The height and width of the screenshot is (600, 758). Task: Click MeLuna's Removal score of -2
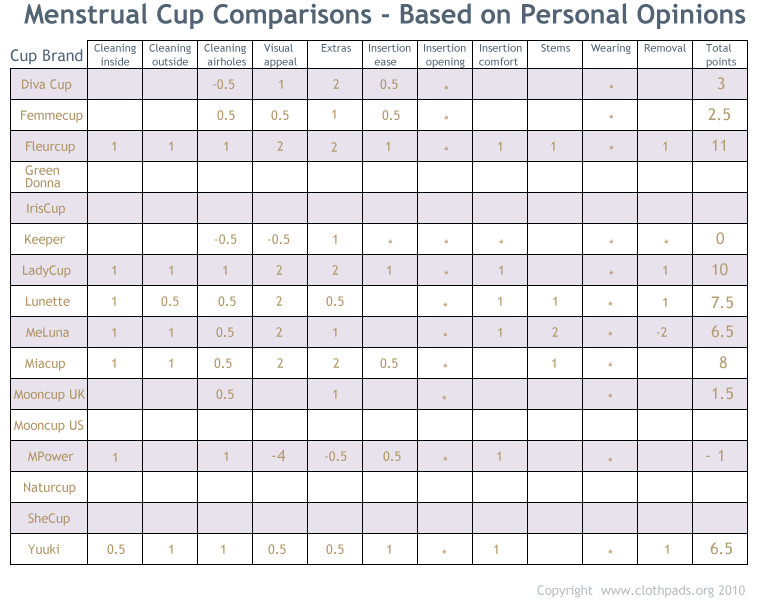click(662, 333)
